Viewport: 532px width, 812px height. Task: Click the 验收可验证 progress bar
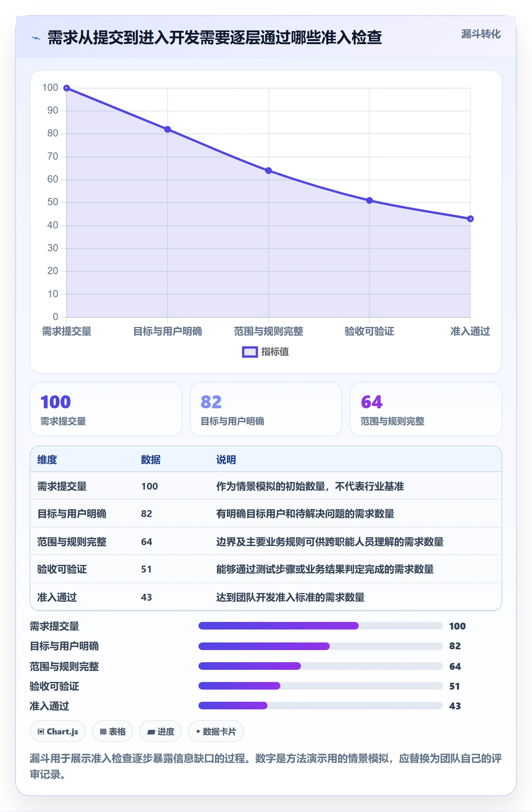321,686
